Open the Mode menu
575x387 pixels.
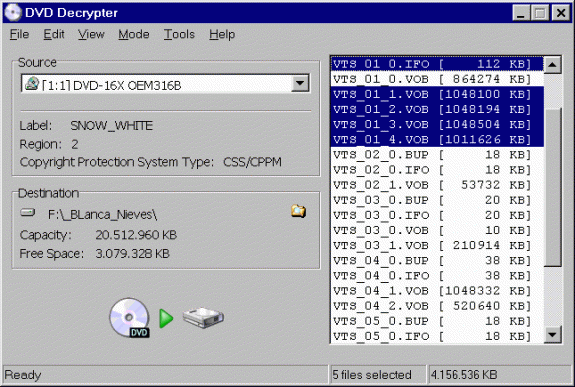coord(133,34)
